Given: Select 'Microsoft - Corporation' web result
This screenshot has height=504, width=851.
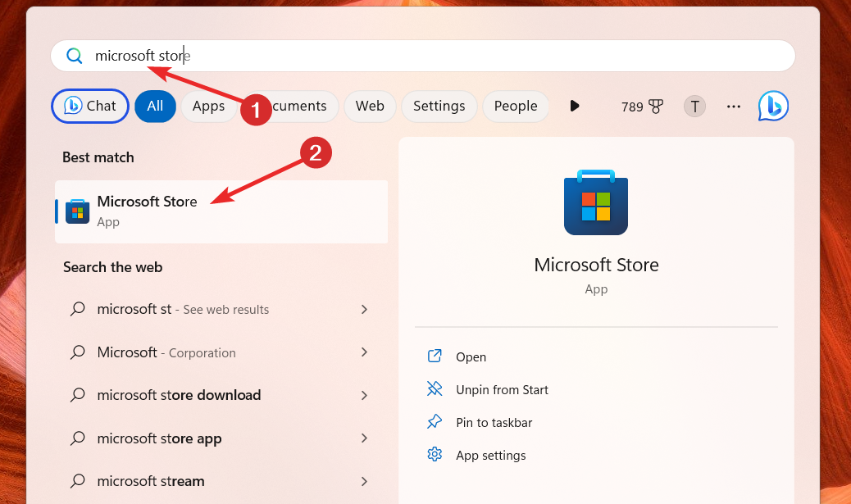Looking at the screenshot, I should pos(221,352).
